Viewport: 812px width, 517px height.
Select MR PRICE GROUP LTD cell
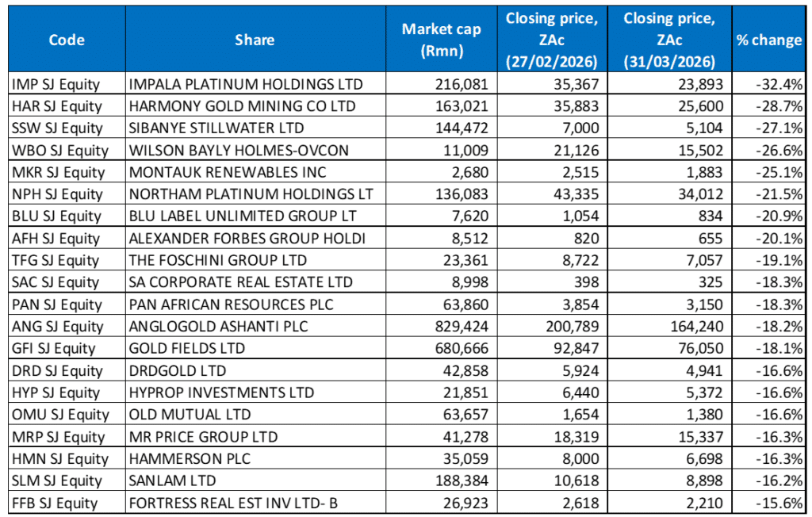[x=195, y=436]
